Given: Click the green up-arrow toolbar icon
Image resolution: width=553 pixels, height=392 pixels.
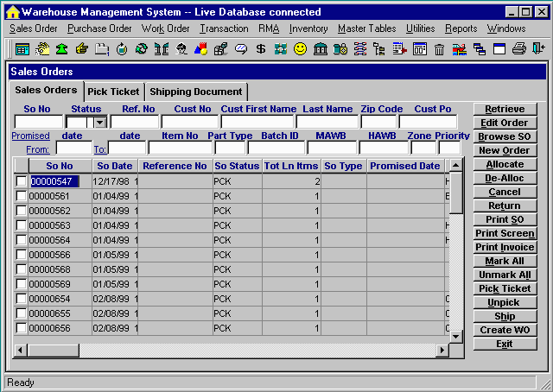Looking at the screenshot, I should [62, 49].
